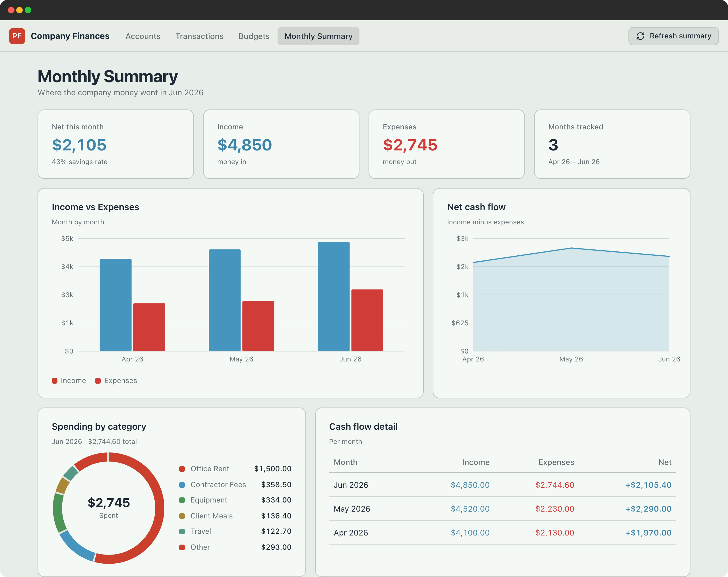Click the "3" months tracked value
Screen dimensions: 728x577
point(553,145)
